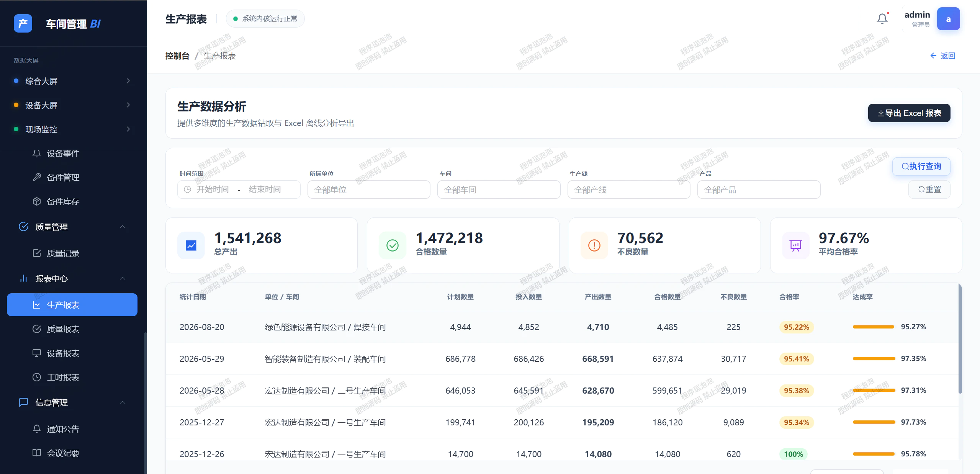980x474 pixels.
Task: Click the bar chart icon of 报表中心
Action: click(23, 278)
